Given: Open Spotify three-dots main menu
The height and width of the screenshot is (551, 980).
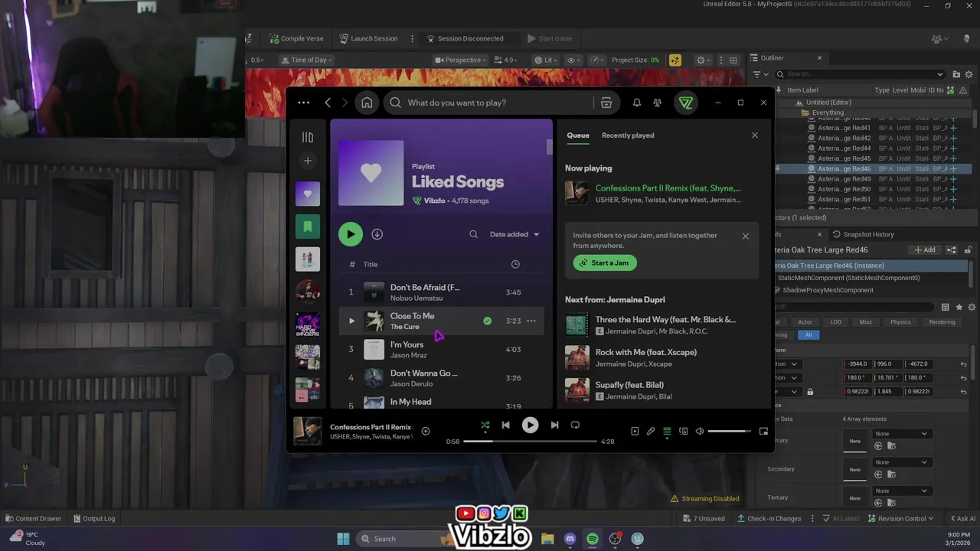Looking at the screenshot, I should (x=304, y=103).
